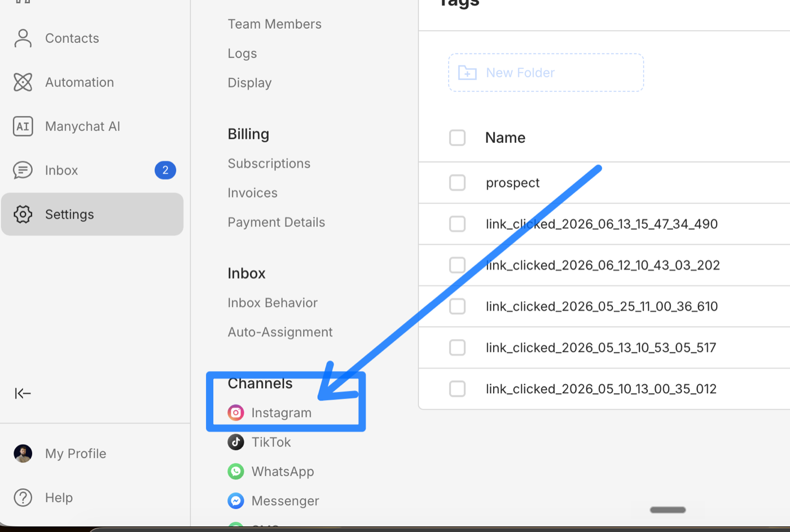790x532 pixels.
Task: Check the link_clicked_2026_05_13_10_53_05_517 checkbox
Action: tap(457, 348)
